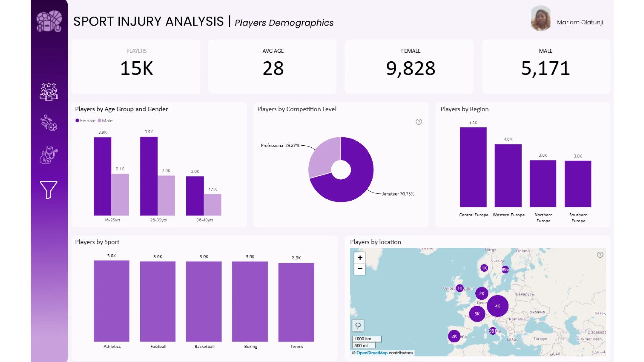Select Male bar for 16-25yrs
644x362 pixels.
click(x=120, y=194)
